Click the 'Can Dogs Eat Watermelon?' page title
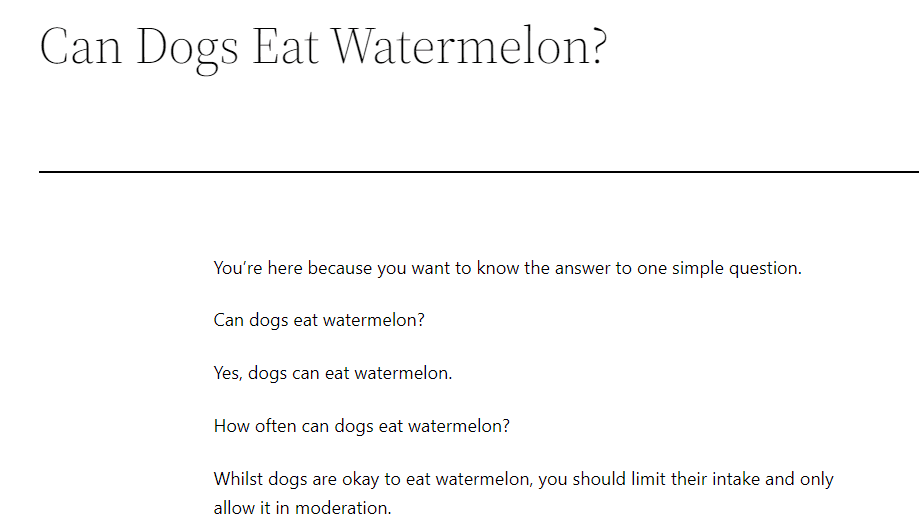This screenshot has width=919, height=532. 323,48
